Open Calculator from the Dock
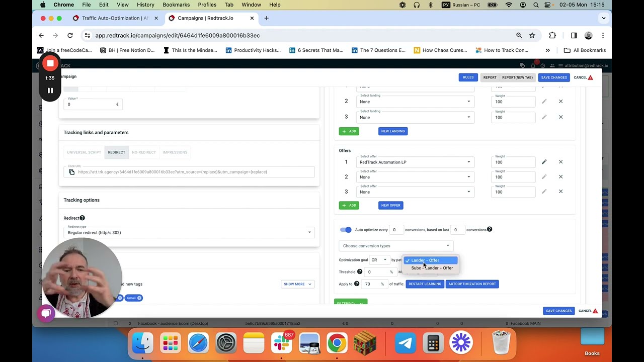The height and width of the screenshot is (362, 644). pos(433,343)
